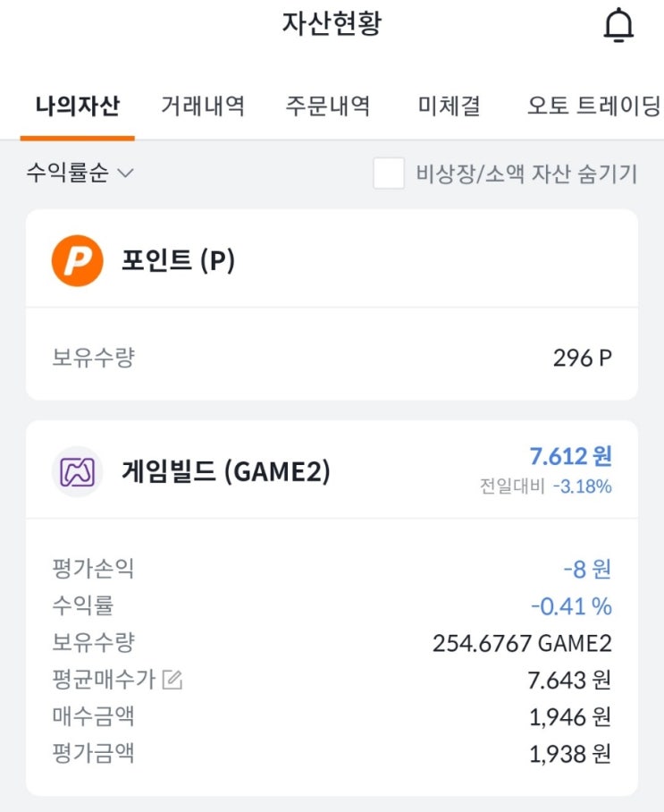Edit average purchase price pencil icon
This screenshot has height=812, width=664.
[x=172, y=680]
